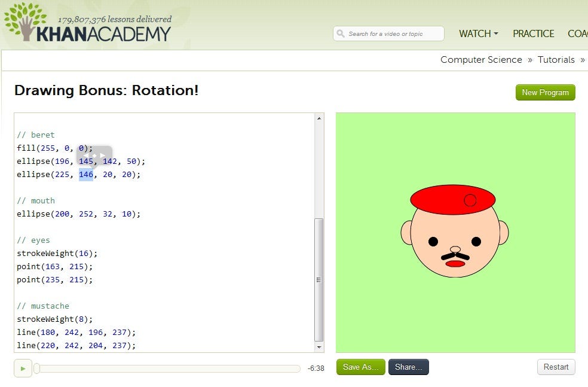Click the play button below the code editor

click(23, 368)
